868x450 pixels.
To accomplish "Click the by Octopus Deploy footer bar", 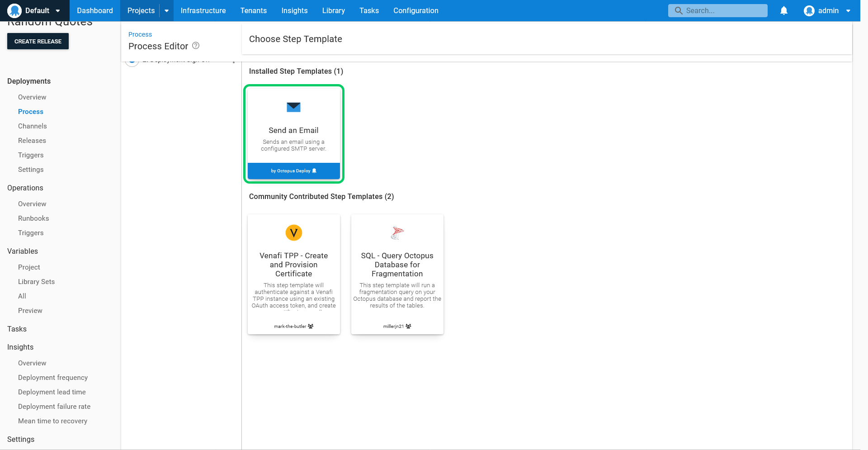I will coord(294,171).
